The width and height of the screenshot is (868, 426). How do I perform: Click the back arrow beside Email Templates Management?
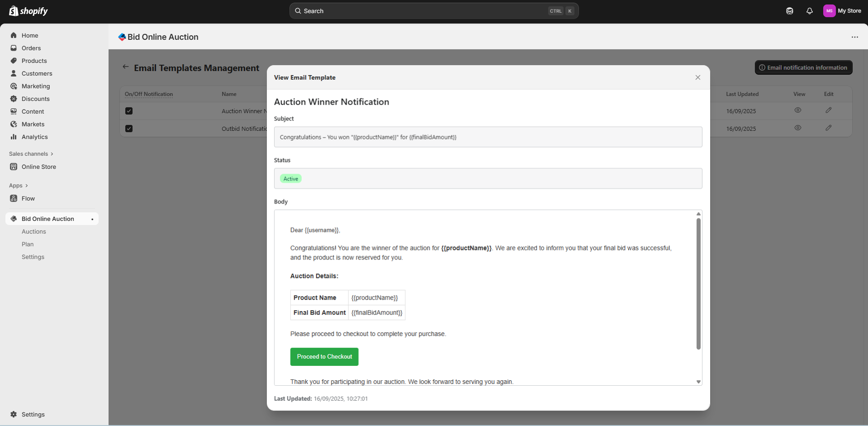pyautogui.click(x=125, y=67)
